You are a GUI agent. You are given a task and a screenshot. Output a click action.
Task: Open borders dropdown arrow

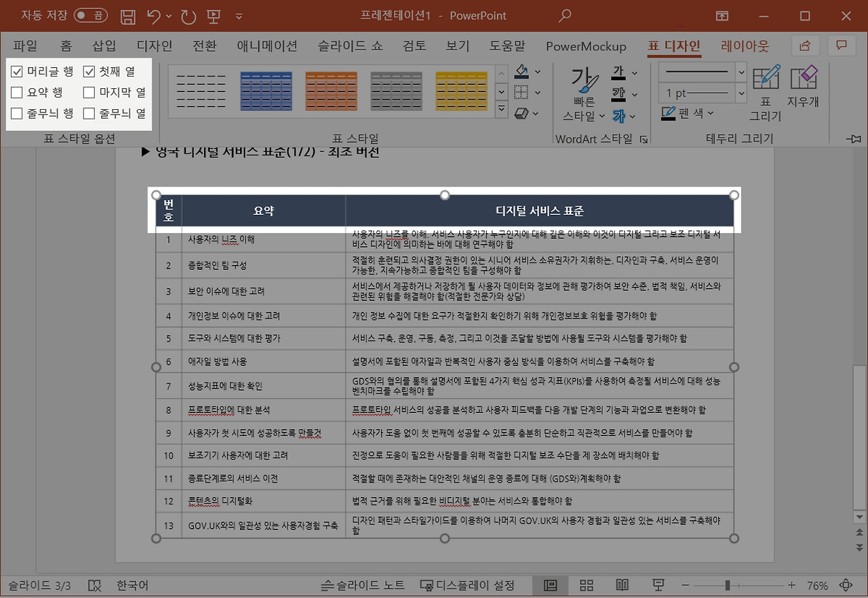(x=538, y=92)
